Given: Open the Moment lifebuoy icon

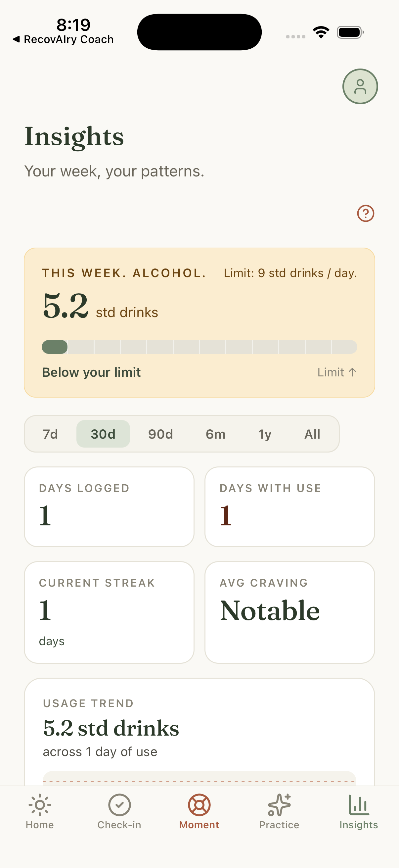Looking at the screenshot, I should point(199,805).
